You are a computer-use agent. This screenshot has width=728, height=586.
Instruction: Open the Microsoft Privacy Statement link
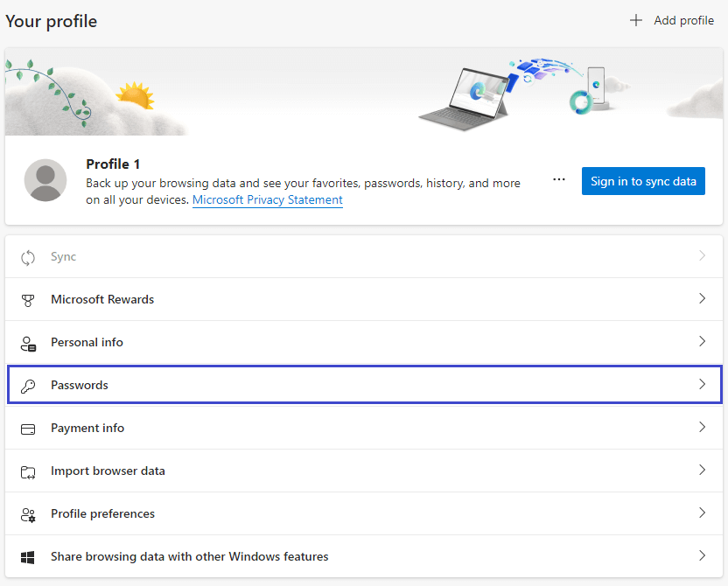(268, 200)
